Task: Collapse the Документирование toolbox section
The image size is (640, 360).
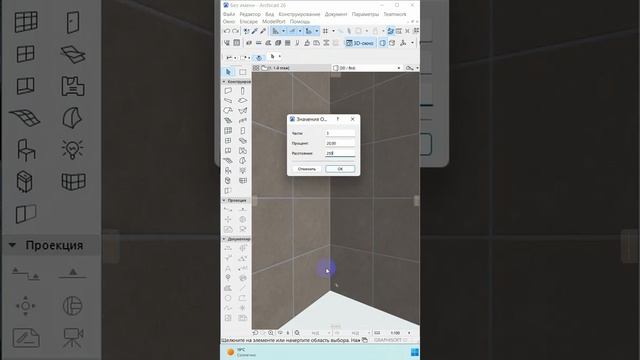Action: coord(224,239)
